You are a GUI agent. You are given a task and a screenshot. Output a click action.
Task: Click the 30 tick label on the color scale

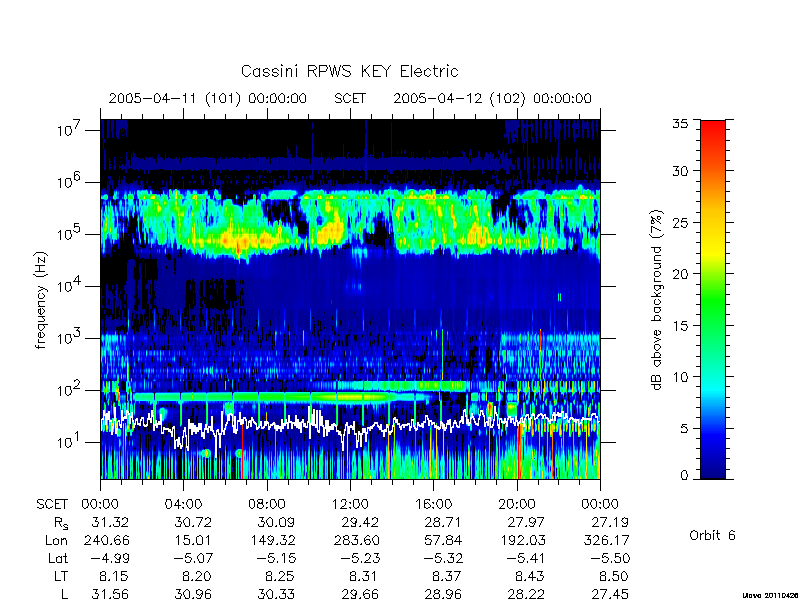(x=681, y=171)
